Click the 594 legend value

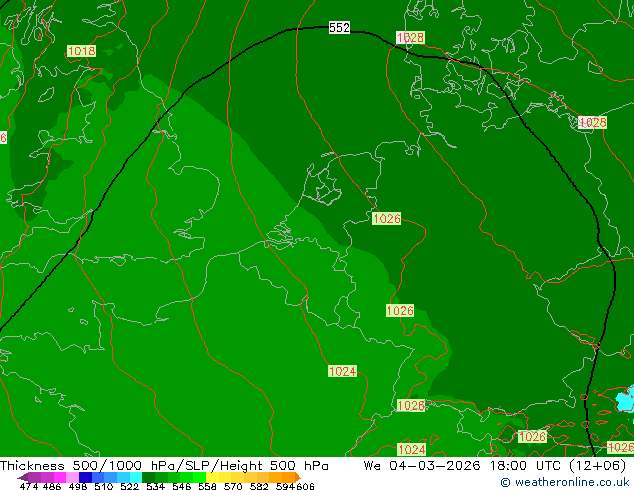285,486
